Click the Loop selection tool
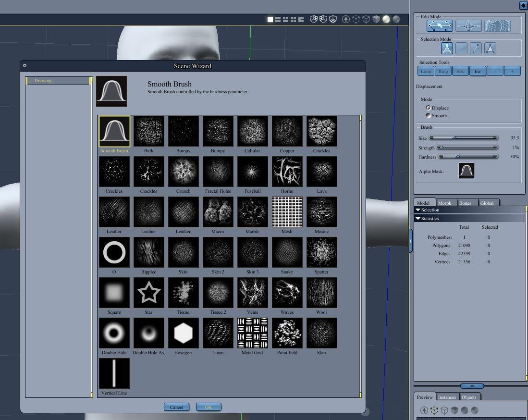 coord(426,71)
